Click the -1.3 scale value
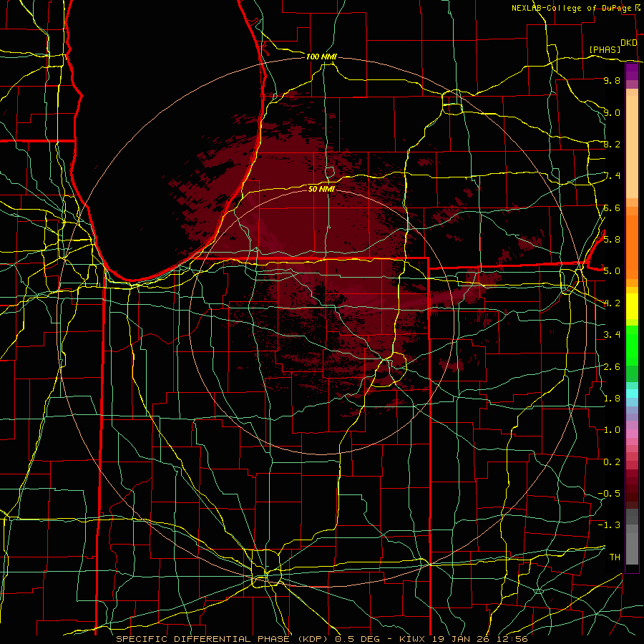Screen dimensions: 644x644 pyautogui.click(x=609, y=525)
